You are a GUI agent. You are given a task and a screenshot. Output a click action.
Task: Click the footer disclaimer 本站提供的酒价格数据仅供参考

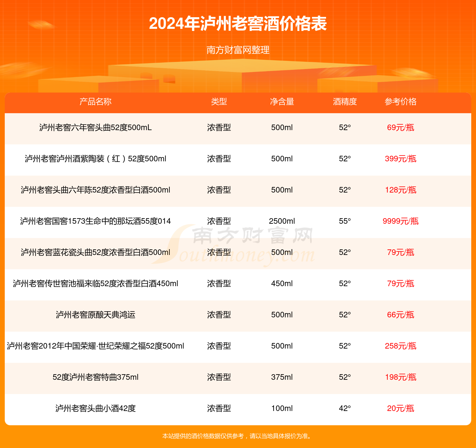[203, 436]
